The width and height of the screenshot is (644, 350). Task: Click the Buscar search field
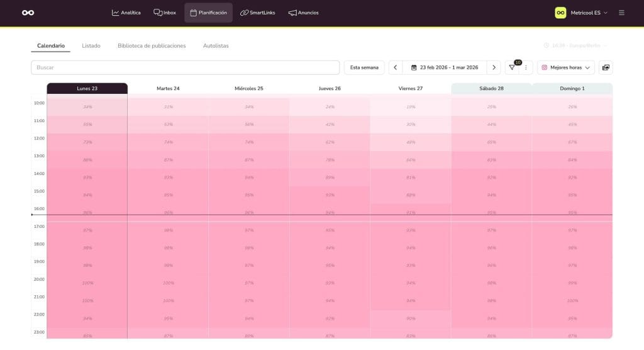[x=185, y=67]
